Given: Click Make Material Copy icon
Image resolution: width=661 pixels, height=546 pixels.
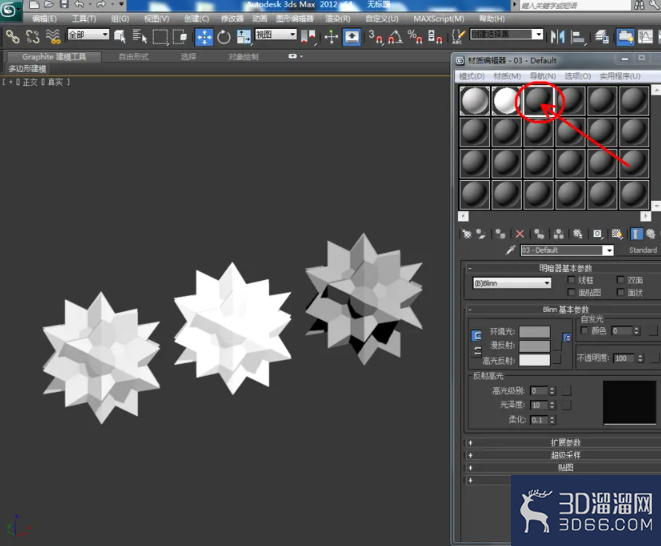Looking at the screenshot, I should 539,234.
